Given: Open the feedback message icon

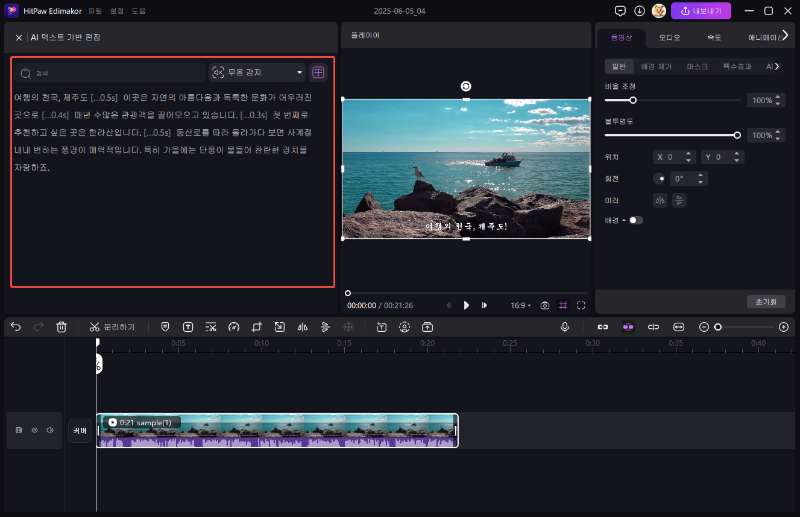Looking at the screenshot, I should [620, 11].
